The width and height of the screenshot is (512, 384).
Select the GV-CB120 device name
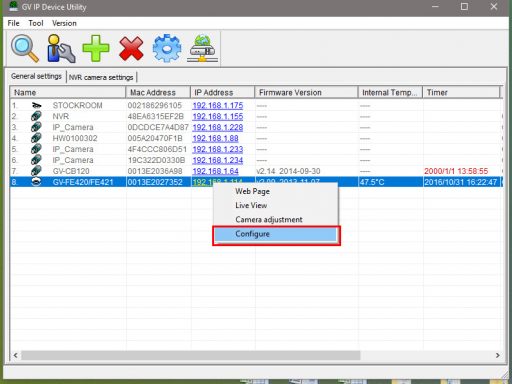click(71, 171)
